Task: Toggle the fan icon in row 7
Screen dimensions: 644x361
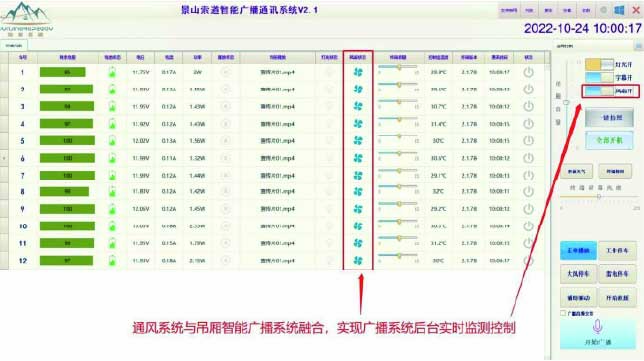Action: point(358,175)
